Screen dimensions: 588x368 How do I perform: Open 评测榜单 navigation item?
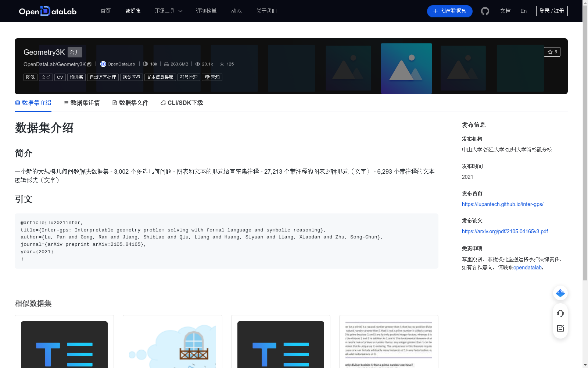tap(206, 11)
